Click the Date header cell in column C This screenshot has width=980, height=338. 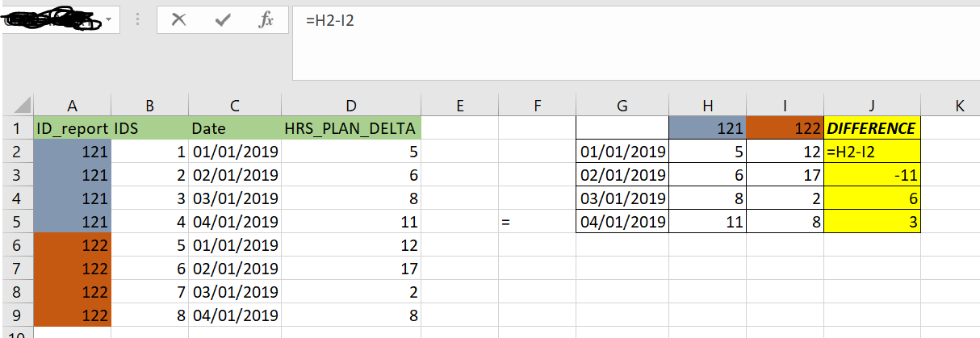pyautogui.click(x=234, y=128)
